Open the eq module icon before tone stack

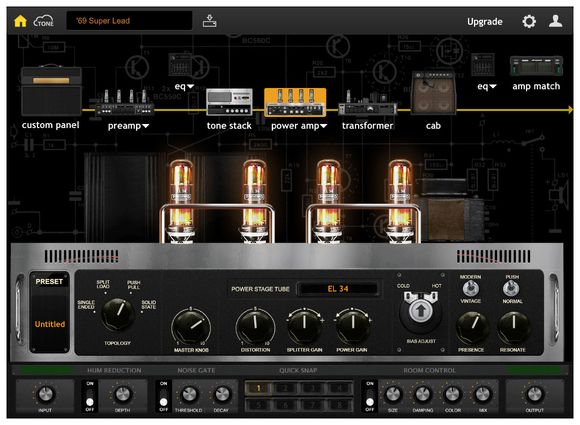pos(180,65)
